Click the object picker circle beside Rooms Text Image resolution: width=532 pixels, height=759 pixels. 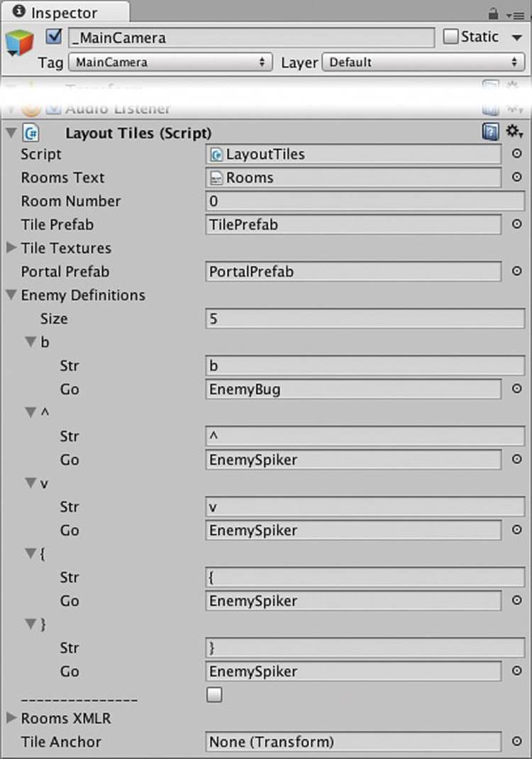[x=516, y=177]
